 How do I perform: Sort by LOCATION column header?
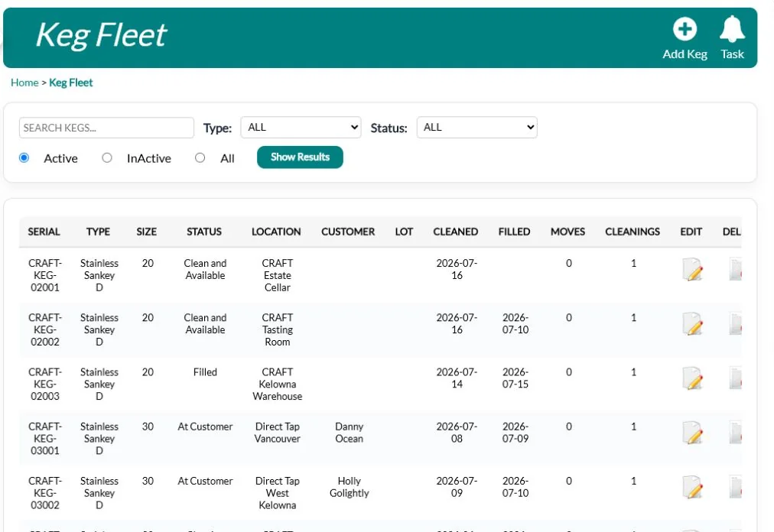(276, 232)
